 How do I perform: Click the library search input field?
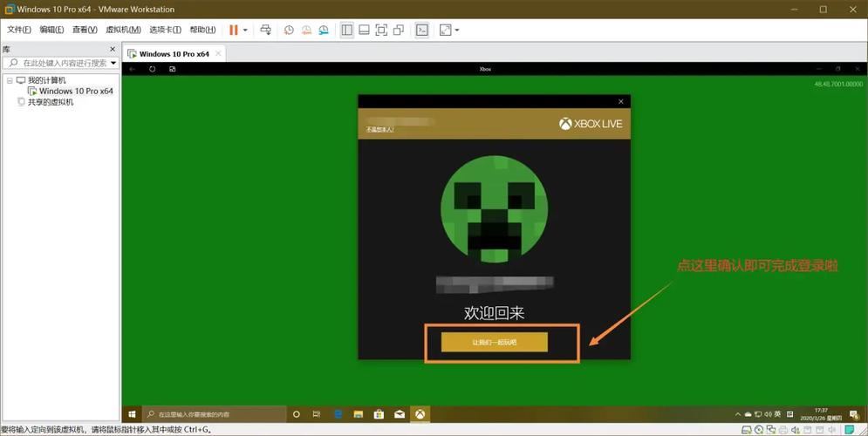[x=58, y=63]
